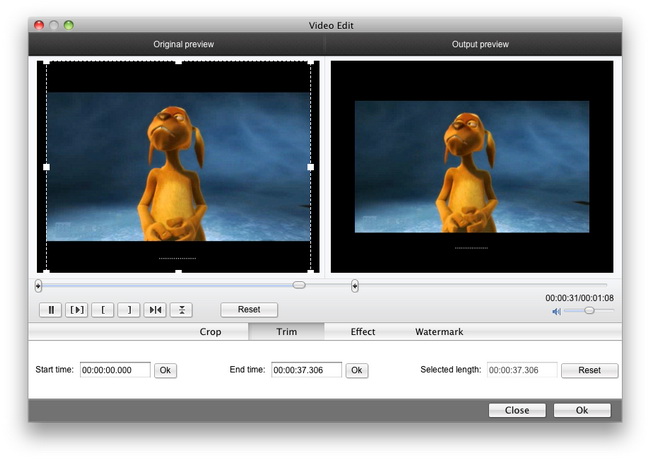The width and height of the screenshot is (650, 461).
Task: Set trim end with right bracket button
Action: [x=129, y=310]
